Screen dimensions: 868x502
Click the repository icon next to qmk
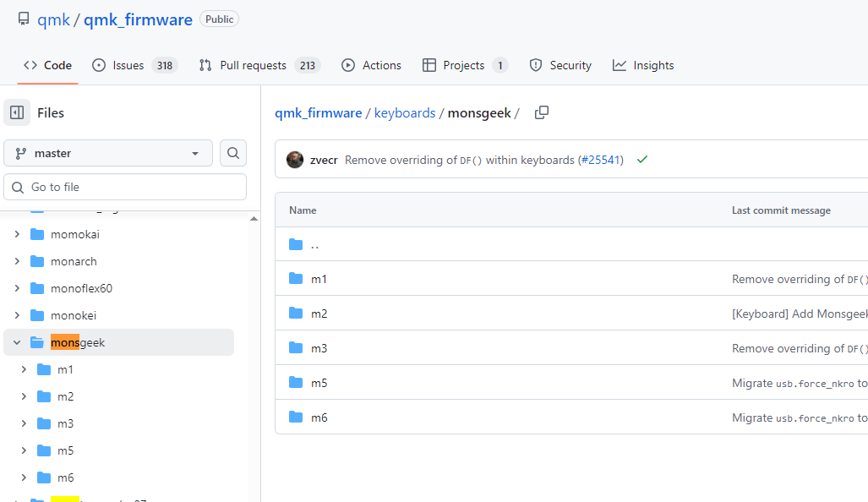(24, 19)
